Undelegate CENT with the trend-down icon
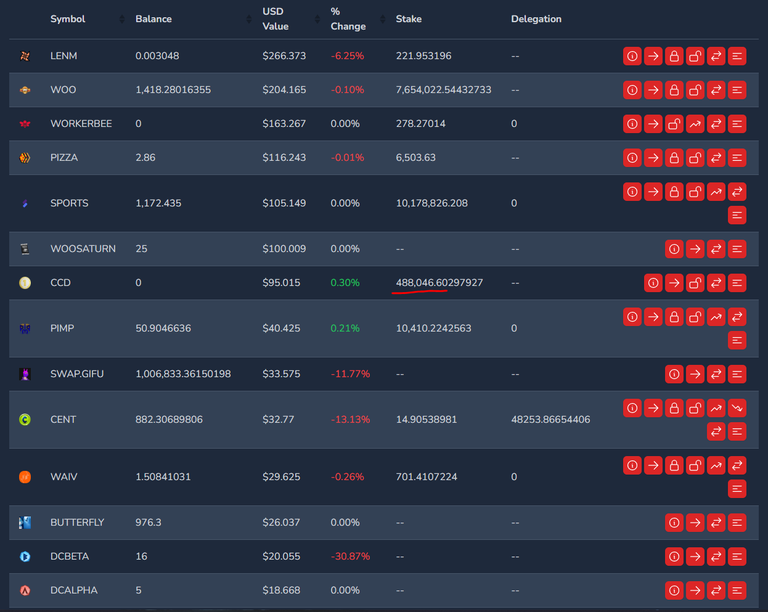The image size is (768, 612). (737, 408)
